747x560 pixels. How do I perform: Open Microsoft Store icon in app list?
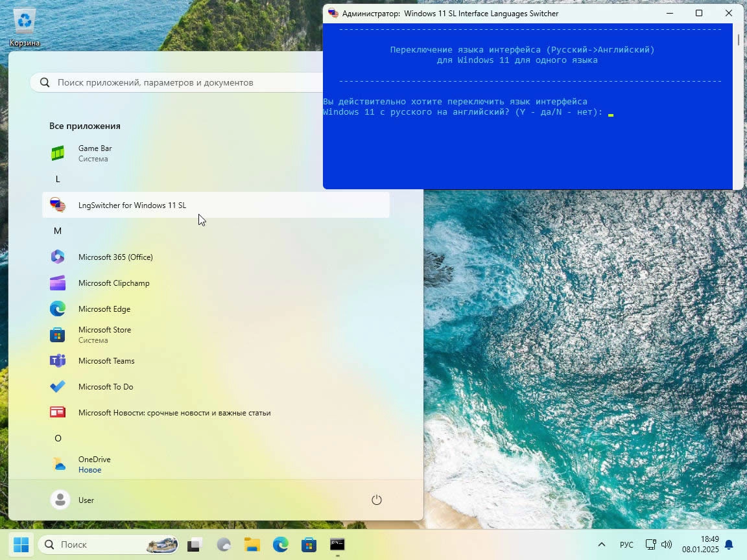[58, 334]
